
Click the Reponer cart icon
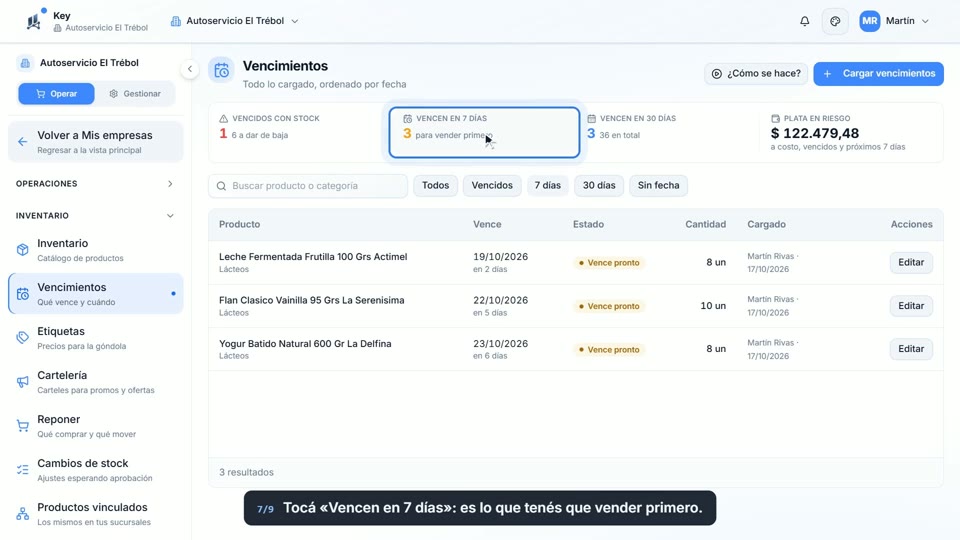tap(23, 426)
